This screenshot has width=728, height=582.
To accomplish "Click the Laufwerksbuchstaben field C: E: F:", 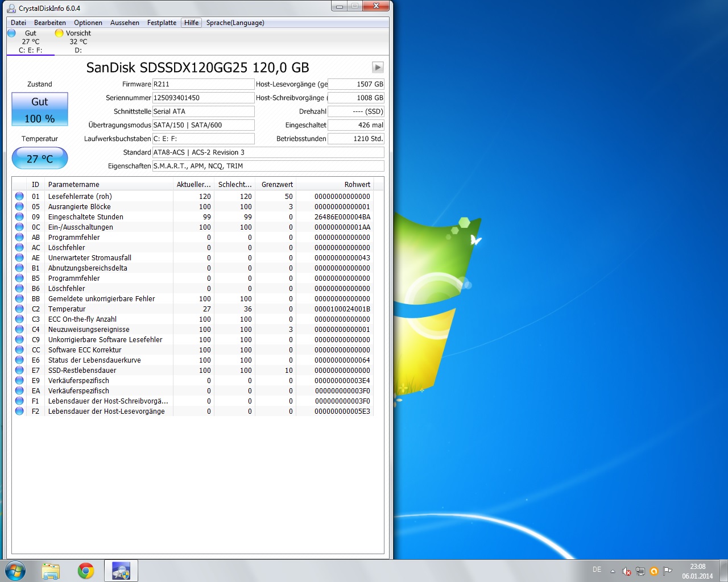I will [203, 139].
